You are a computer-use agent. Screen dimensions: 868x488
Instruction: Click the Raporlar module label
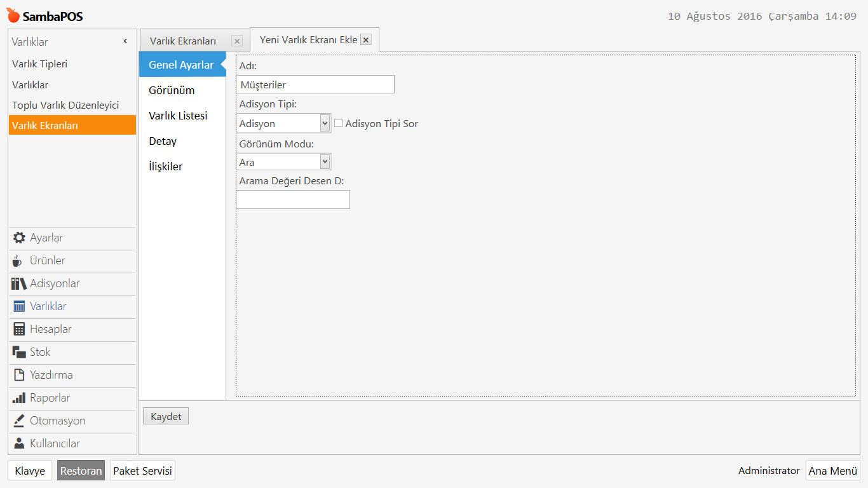click(50, 398)
